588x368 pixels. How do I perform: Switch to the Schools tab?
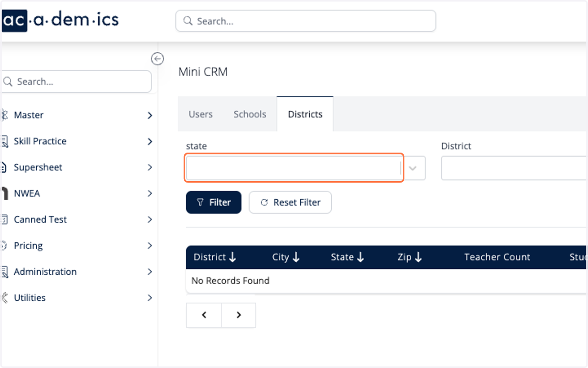(x=250, y=114)
